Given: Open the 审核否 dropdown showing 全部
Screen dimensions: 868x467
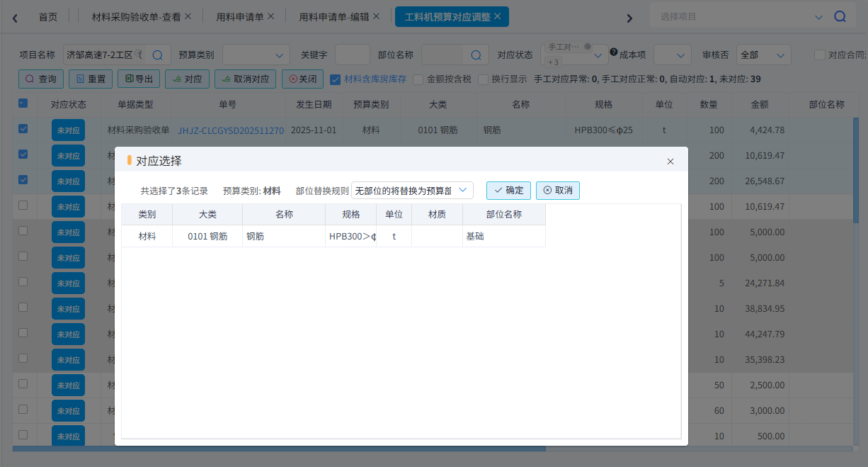Looking at the screenshot, I should pos(763,53).
